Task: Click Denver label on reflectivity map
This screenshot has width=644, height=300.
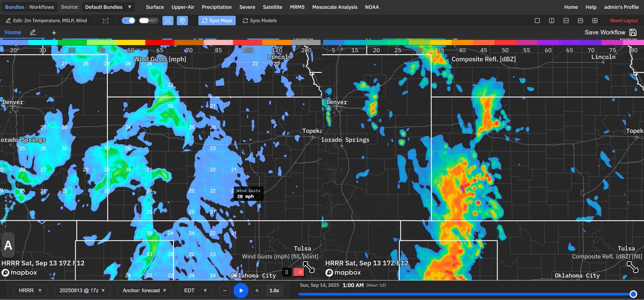Action: coord(336,102)
